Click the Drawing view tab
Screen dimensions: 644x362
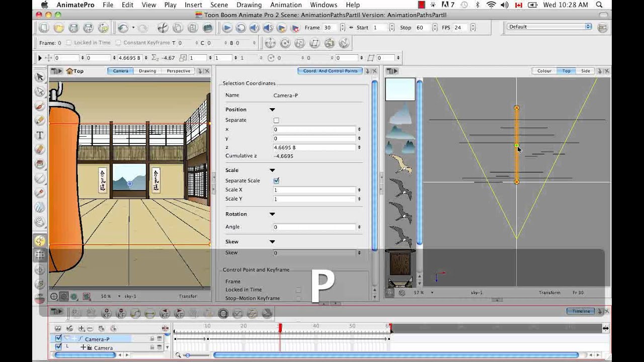coord(147,71)
